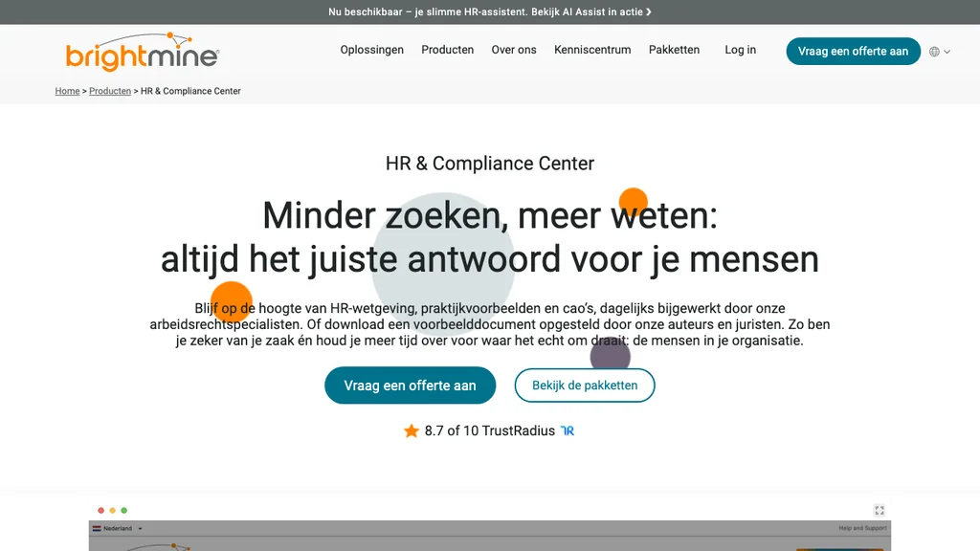Open the Kenniscentrum menu
Image resolution: width=980 pixels, height=551 pixels.
click(x=592, y=50)
